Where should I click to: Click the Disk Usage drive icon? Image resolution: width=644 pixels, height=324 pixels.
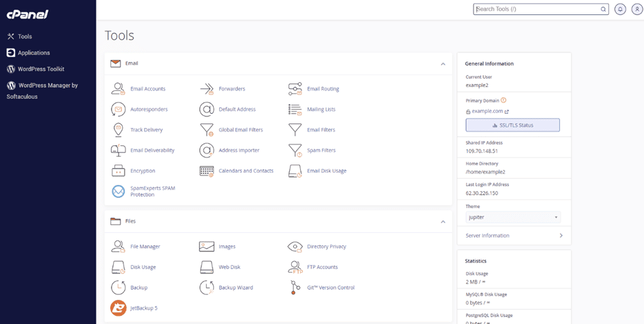pos(118,267)
